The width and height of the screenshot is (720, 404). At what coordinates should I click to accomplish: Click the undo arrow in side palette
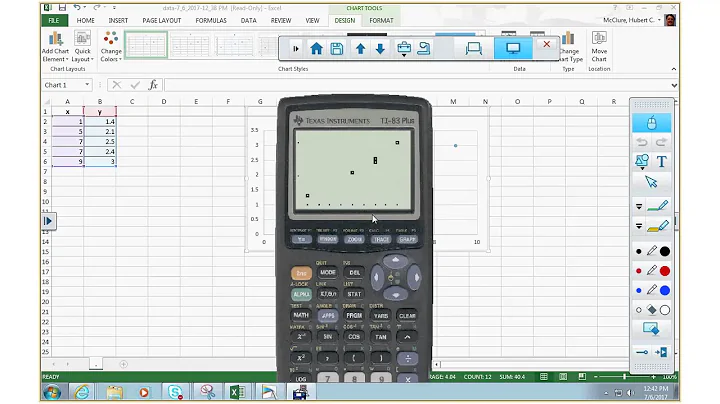pyautogui.click(x=641, y=142)
